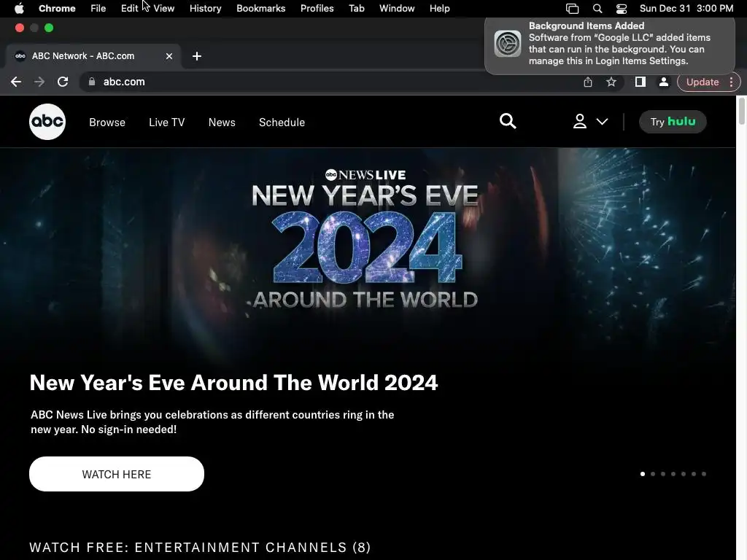This screenshot has width=747, height=560.
Task: Click the browser forward arrow
Action: [39, 82]
